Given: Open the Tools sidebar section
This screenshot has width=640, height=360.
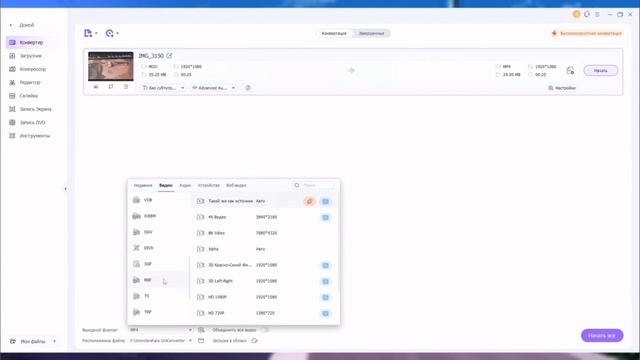Looking at the screenshot, I should (35, 136).
